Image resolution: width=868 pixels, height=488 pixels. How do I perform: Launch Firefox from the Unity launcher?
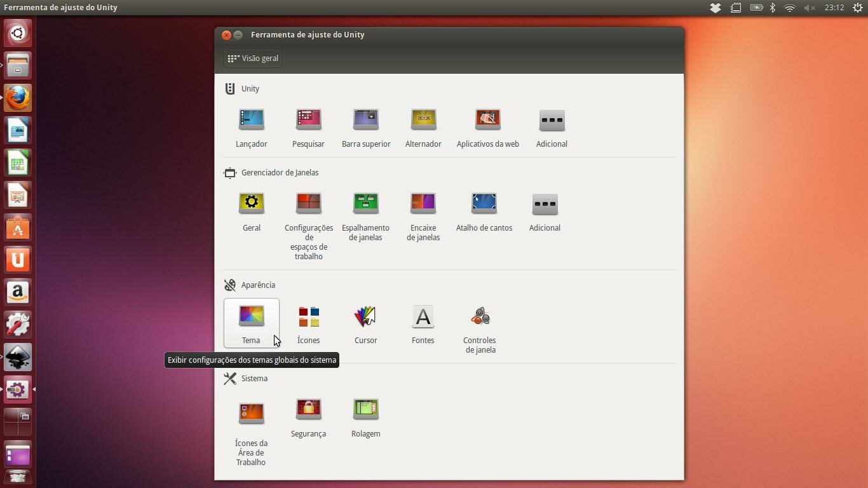(18, 98)
